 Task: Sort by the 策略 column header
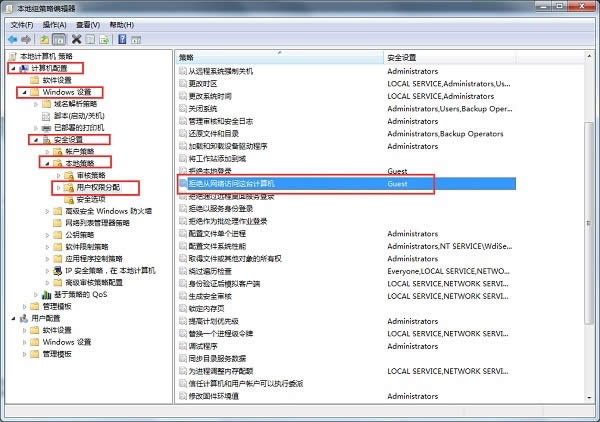279,57
